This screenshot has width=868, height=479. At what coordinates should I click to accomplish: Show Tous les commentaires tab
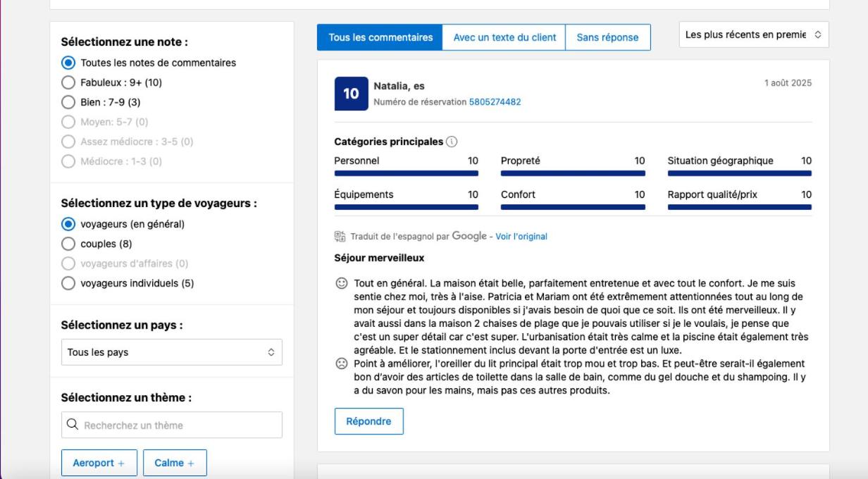[380, 37]
